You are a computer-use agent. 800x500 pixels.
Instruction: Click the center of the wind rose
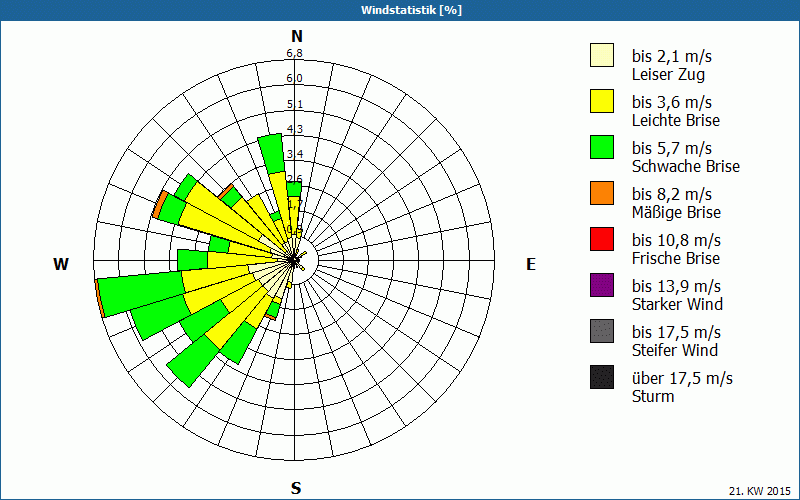pos(295,261)
